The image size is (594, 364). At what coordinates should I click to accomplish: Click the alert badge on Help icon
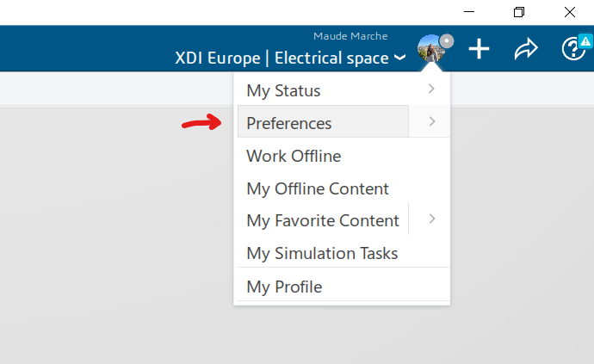click(585, 40)
